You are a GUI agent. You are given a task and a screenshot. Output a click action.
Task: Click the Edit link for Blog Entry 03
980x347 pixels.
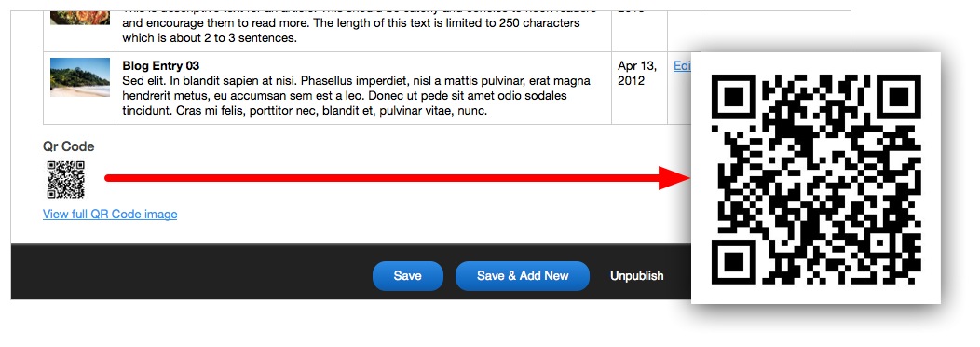point(683,66)
